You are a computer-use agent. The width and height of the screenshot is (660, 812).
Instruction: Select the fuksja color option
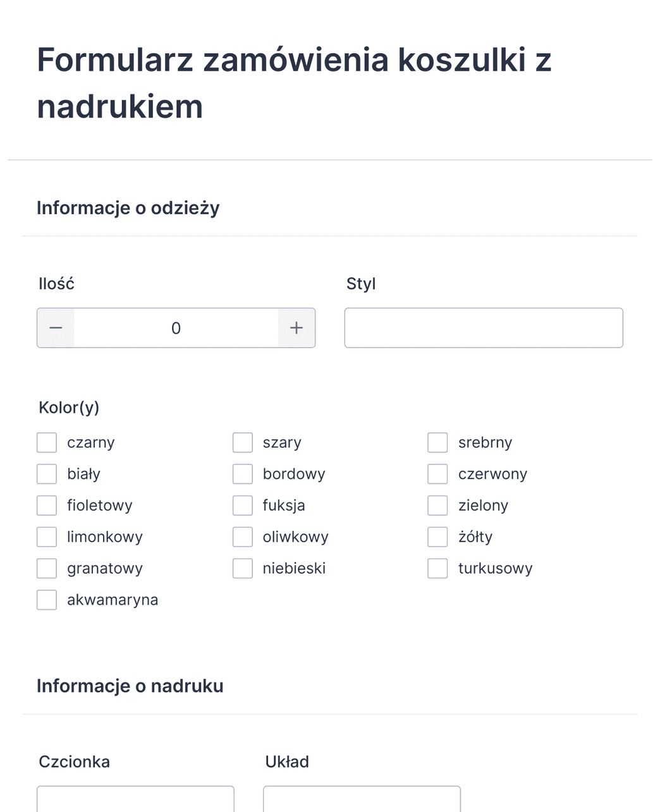pyautogui.click(x=242, y=505)
